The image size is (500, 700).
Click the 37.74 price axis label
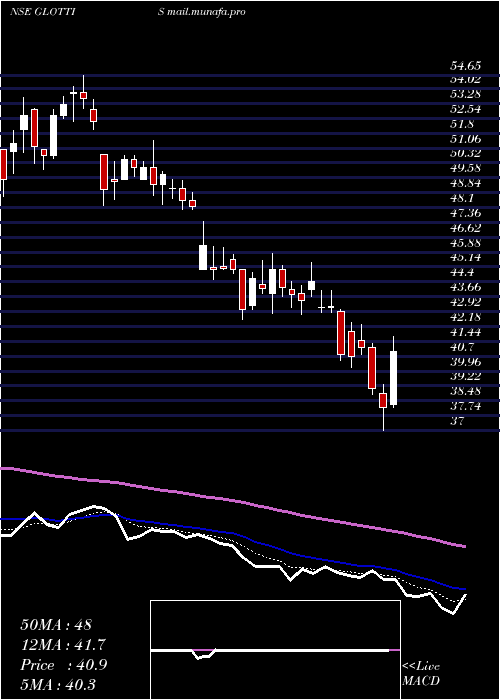465,406
